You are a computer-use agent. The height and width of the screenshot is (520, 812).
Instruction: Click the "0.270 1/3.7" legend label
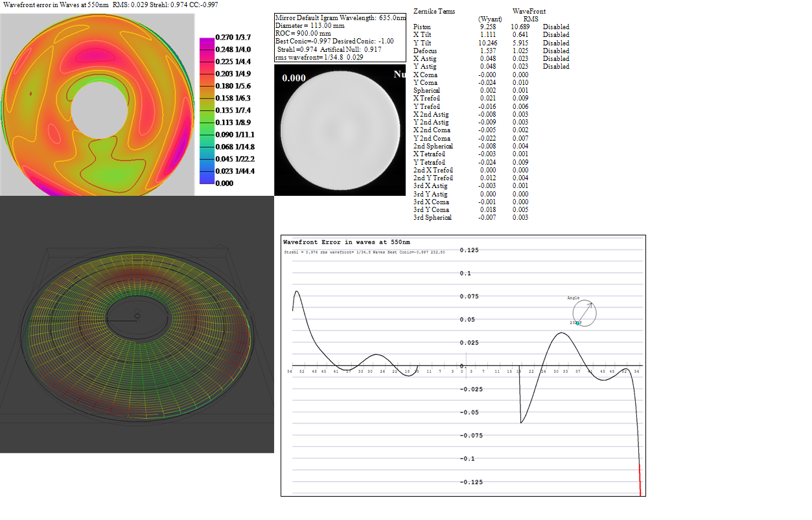[233, 37]
